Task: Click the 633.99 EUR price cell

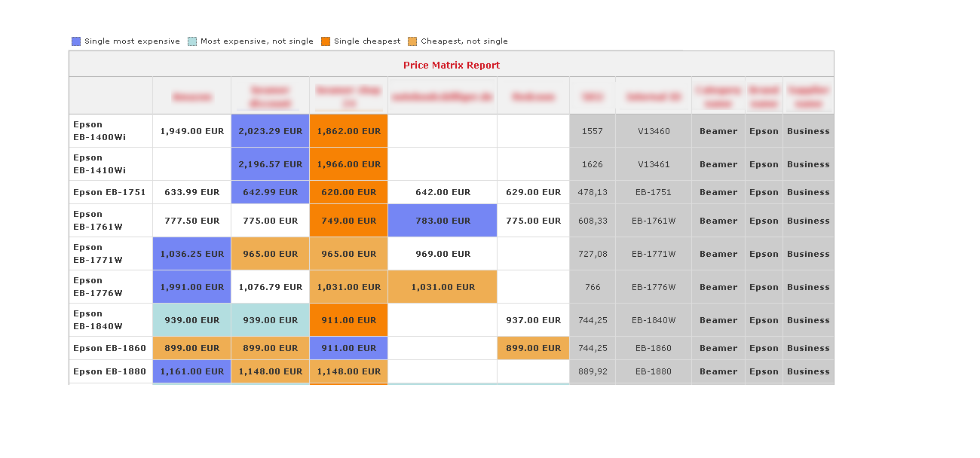Action: tap(192, 192)
